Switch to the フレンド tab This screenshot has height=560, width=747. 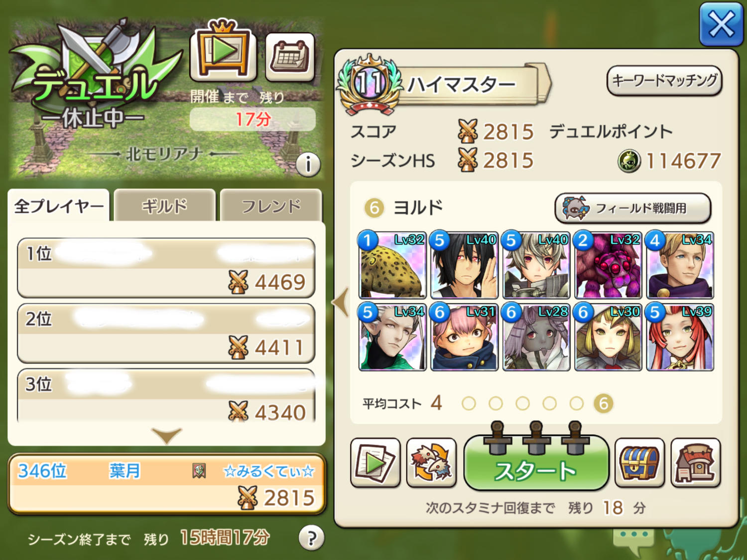(271, 205)
